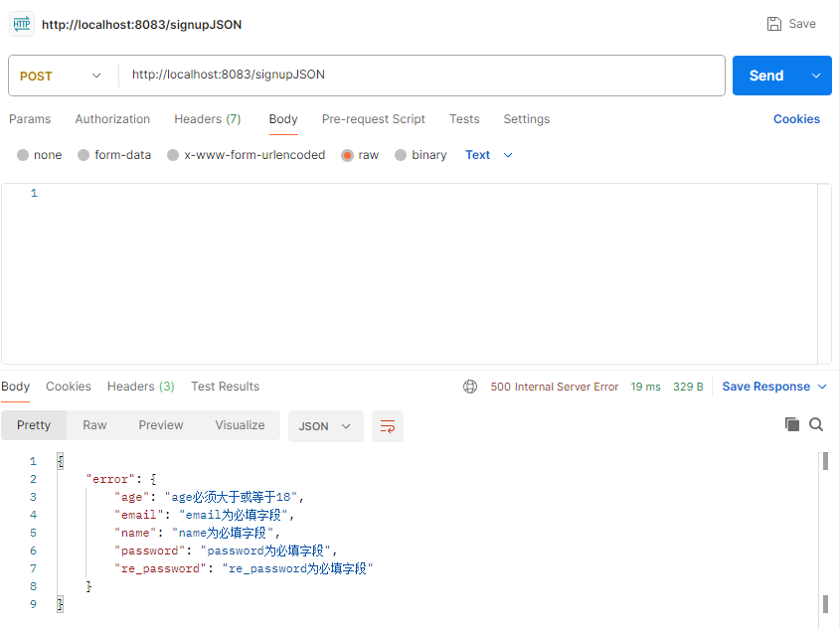Choose x-www-form-urlencoded body type
The width and height of the screenshot is (840, 629).
173,155
